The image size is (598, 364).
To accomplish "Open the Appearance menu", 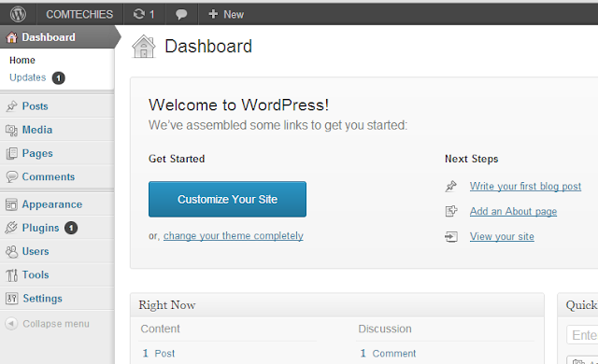I will [52, 204].
